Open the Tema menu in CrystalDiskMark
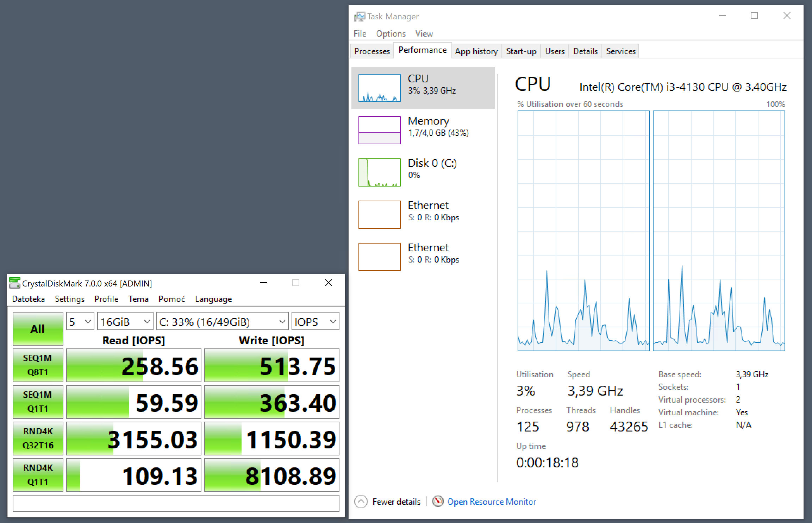 coord(138,299)
